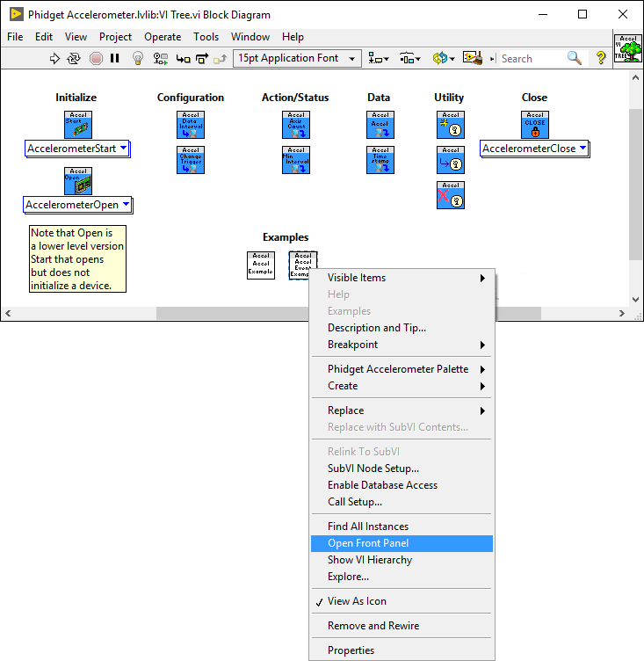This screenshot has width=644, height=661.
Task: Choose Show VI Hierarchy
Action: click(402, 560)
